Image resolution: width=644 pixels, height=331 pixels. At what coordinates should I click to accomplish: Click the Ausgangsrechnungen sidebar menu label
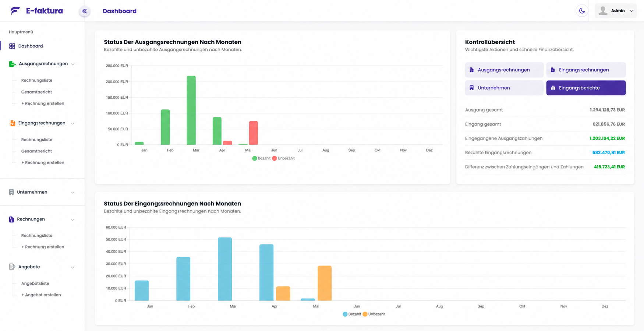(43, 64)
